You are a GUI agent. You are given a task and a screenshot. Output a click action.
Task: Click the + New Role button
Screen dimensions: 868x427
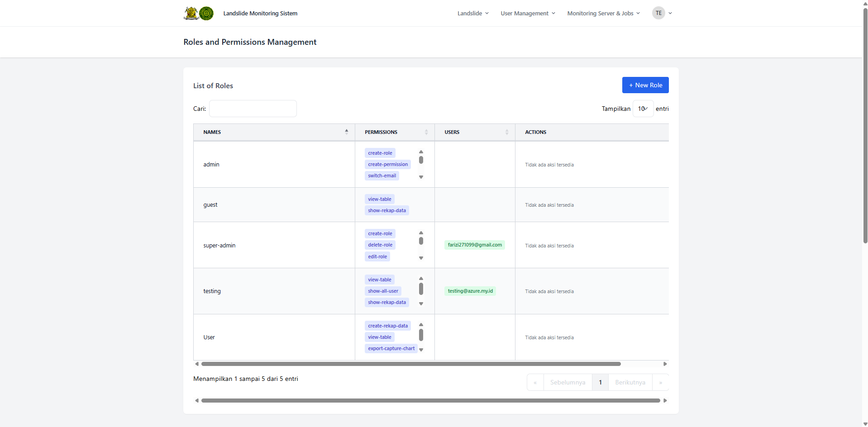pyautogui.click(x=645, y=85)
